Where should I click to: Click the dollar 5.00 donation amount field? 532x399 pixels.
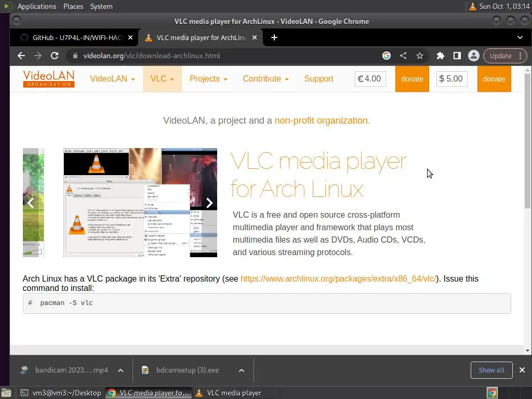click(x=451, y=79)
